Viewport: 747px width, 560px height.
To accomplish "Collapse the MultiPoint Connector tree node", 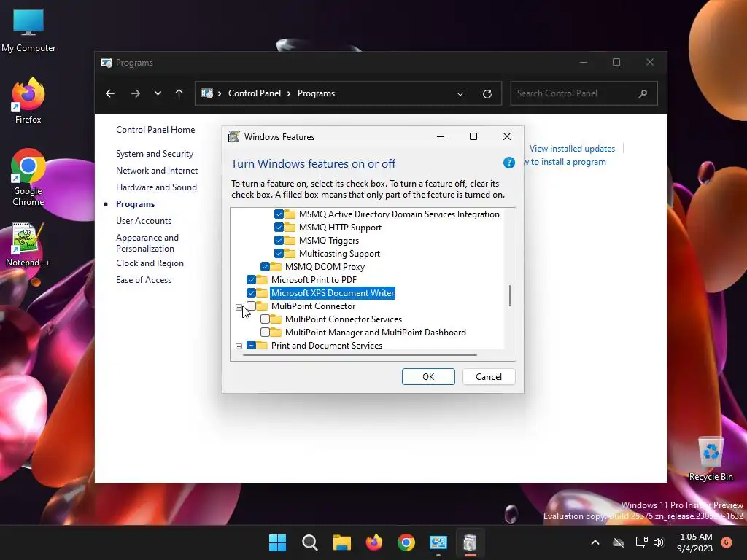I will (x=239, y=307).
